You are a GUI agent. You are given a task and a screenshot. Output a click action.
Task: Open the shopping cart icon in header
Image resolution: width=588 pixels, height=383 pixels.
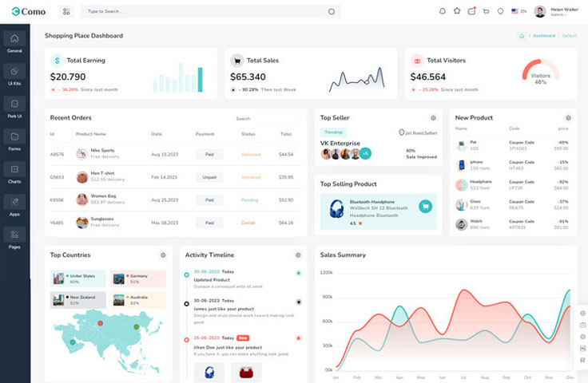coord(486,11)
